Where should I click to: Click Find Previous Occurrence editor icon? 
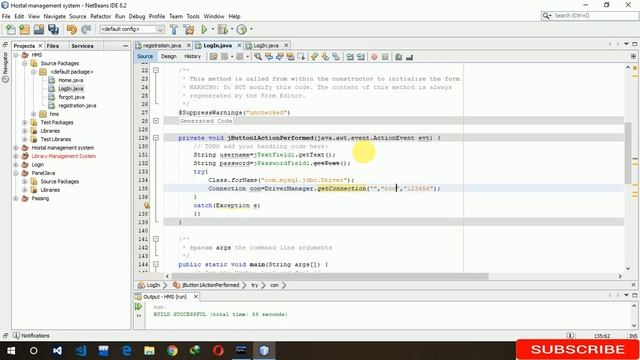click(269, 57)
